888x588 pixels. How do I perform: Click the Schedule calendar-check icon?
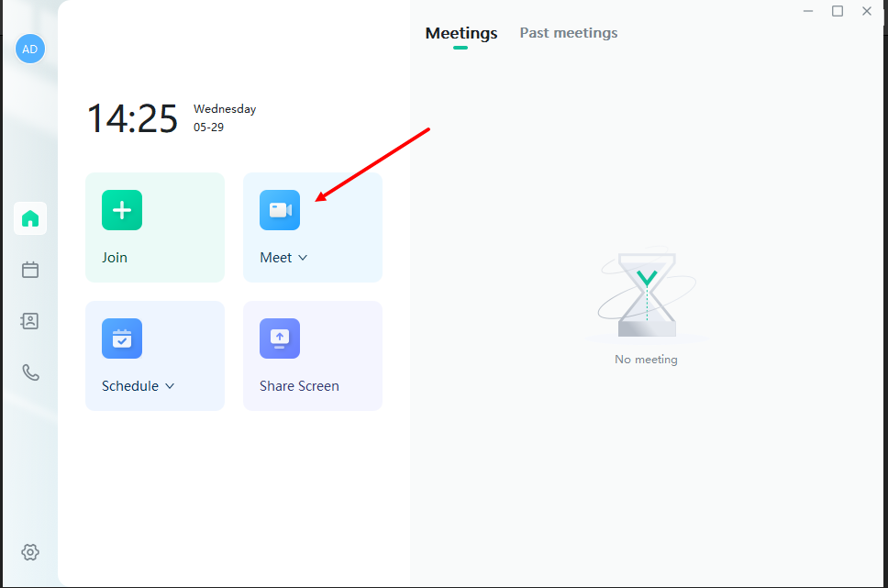tap(122, 338)
